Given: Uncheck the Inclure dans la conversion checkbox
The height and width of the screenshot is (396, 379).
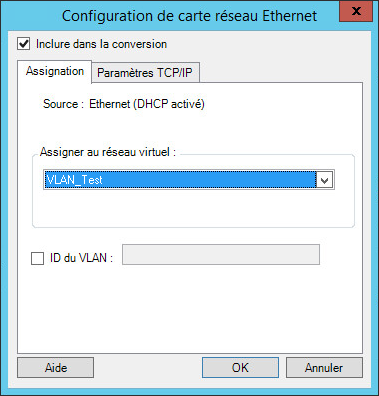Looking at the screenshot, I should click(x=24, y=44).
